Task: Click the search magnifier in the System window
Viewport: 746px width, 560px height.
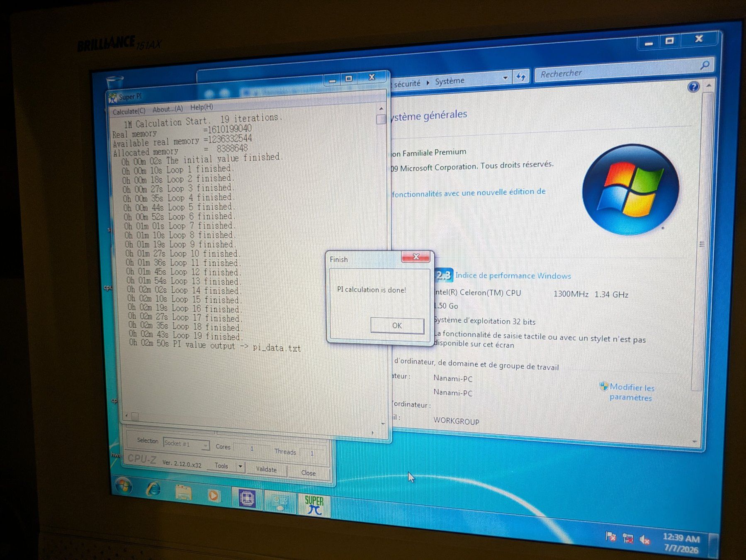Action: coord(705,65)
